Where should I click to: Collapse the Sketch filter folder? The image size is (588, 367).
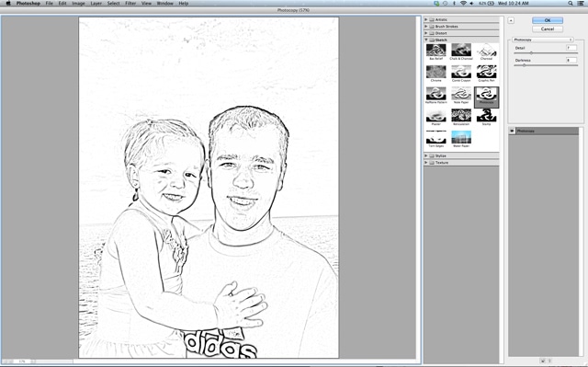[426, 40]
